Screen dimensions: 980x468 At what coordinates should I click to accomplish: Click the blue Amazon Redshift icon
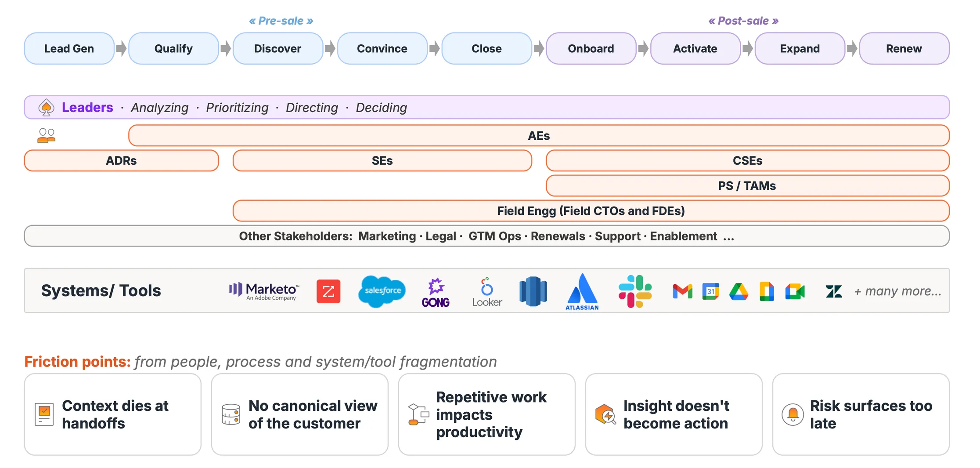tap(533, 291)
